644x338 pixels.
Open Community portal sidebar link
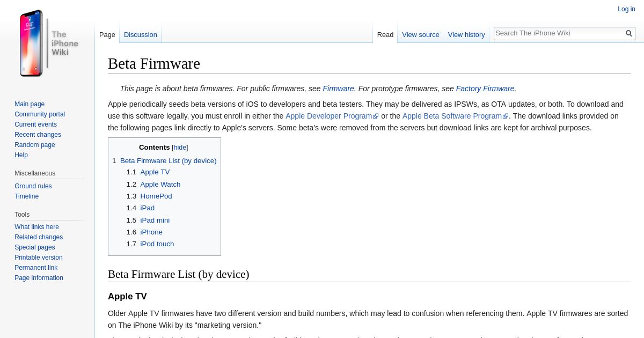[40, 114]
